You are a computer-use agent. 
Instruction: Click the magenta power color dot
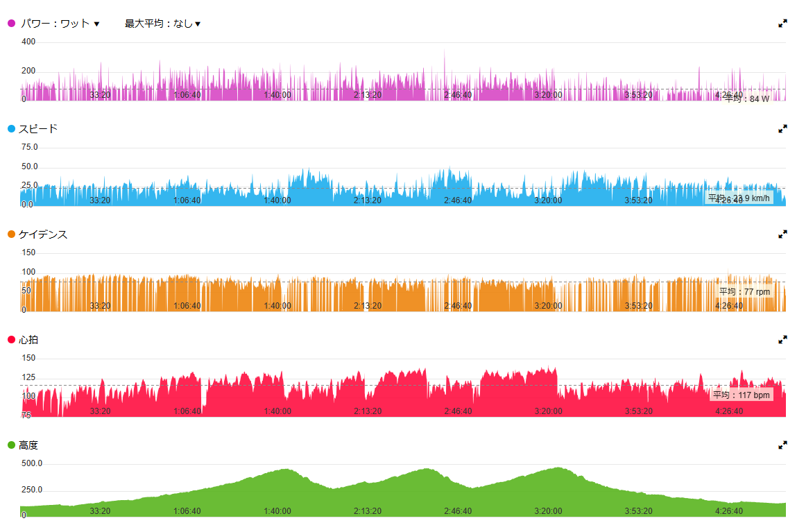coord(12,24)
